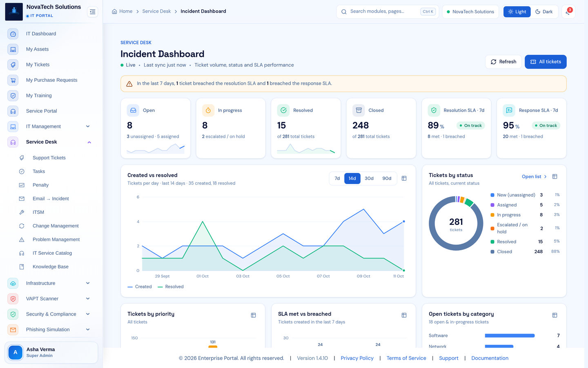The width and height of the screenshot is (588, 368).
Task: Select the 7d chart range
Action: pos(337,179)
